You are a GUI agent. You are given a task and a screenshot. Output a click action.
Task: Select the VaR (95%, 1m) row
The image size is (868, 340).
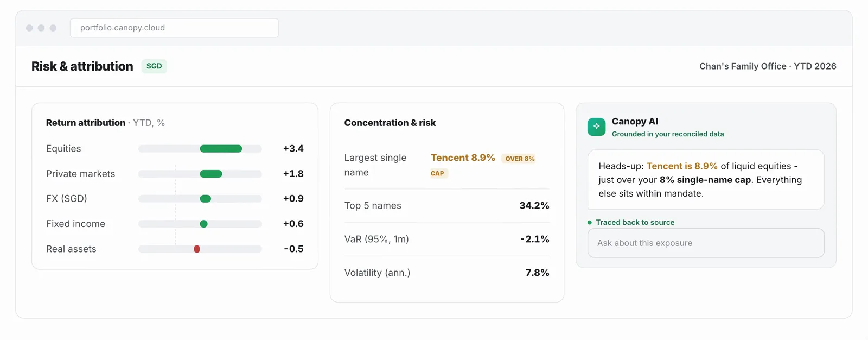pyautogui.click(x=447, y=239)
